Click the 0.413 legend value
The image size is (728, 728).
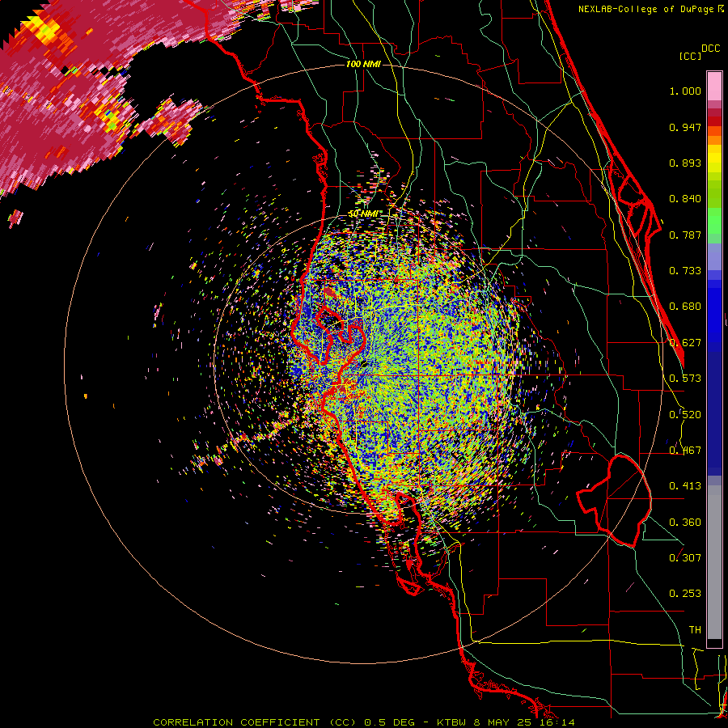685,486
